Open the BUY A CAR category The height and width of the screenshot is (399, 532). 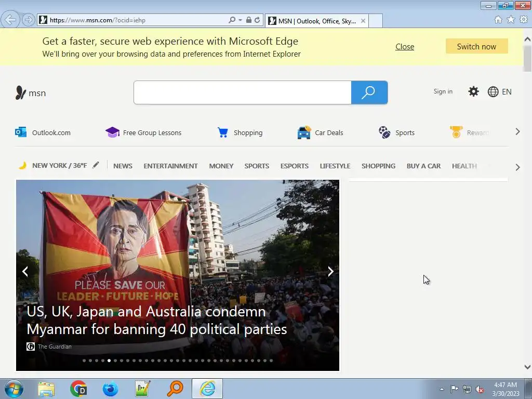424,166
